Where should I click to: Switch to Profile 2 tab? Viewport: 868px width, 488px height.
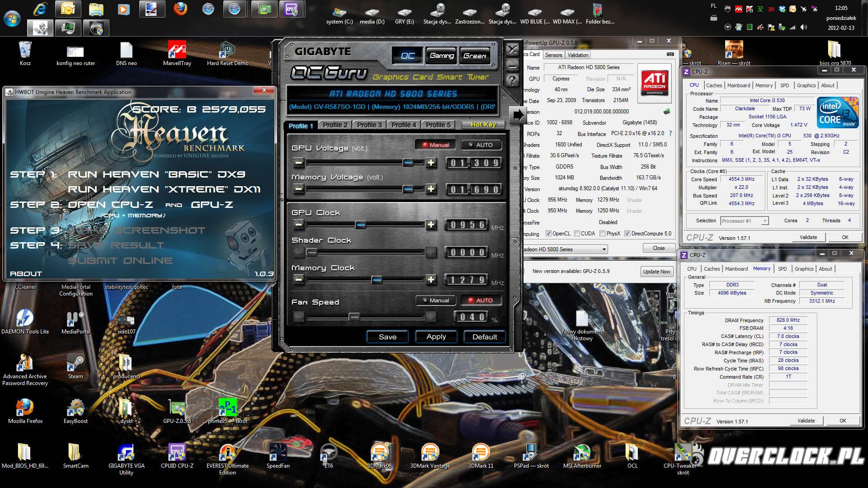click(335, 125)
